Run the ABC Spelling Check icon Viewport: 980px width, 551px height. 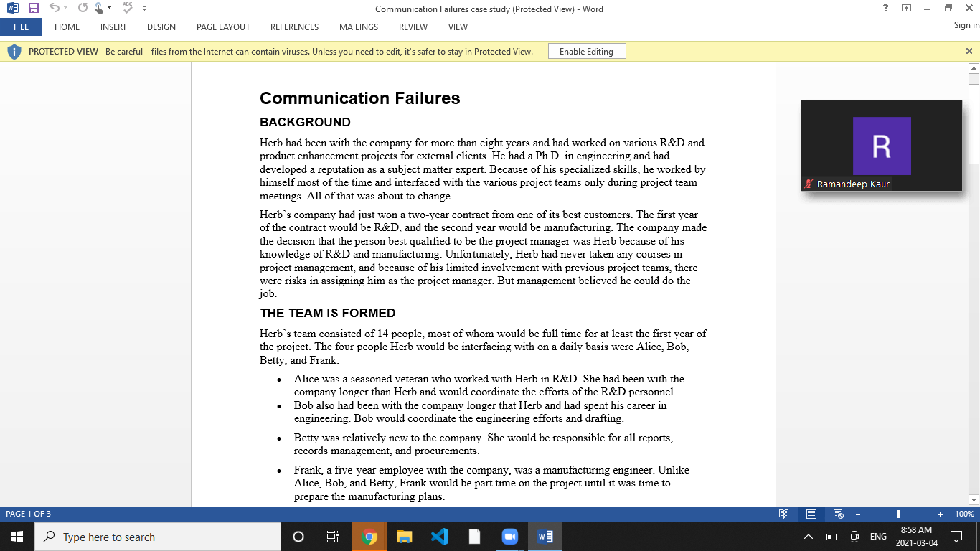(127, 8)
